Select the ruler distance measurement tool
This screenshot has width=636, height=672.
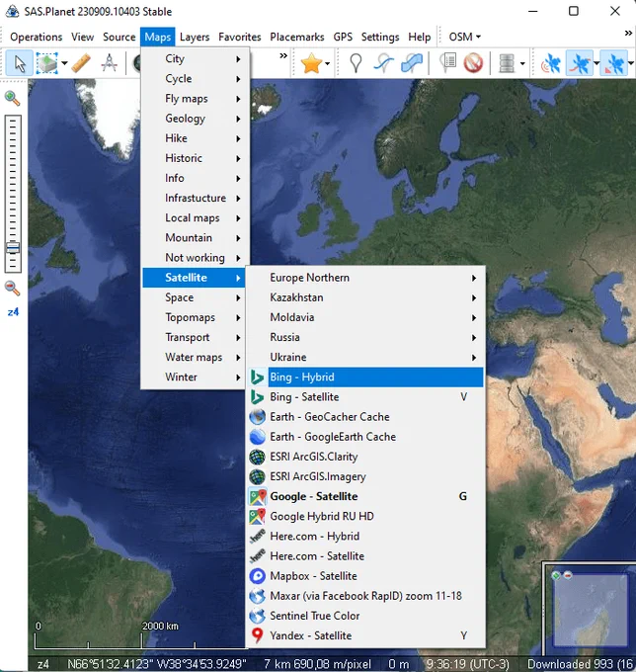pos(81,63)
